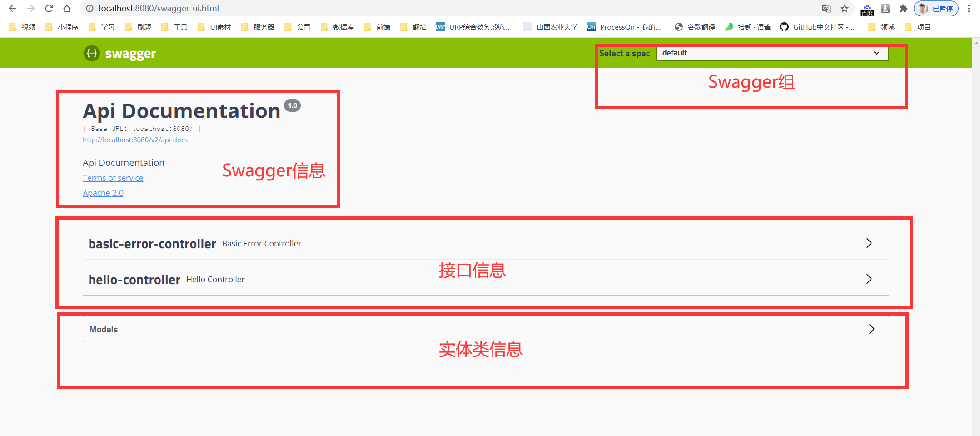Click the swagger logo icon
980x436 pixels.
(x=92, y=53)
